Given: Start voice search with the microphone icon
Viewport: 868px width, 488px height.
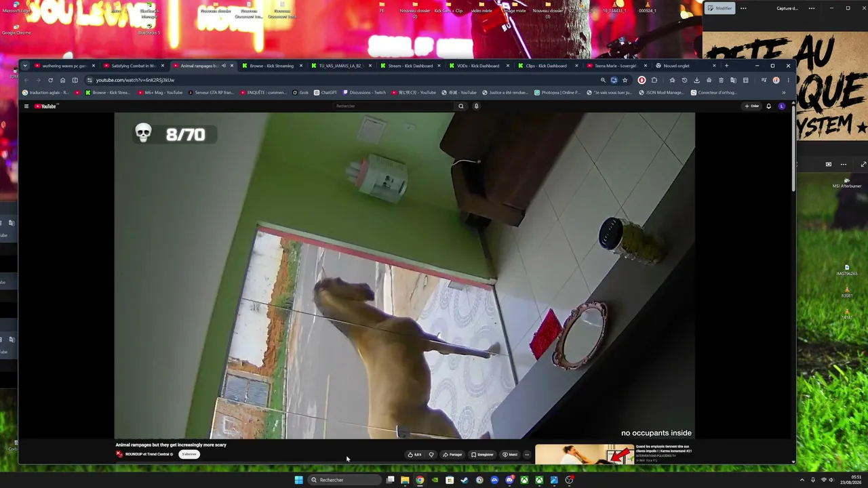Looking at the screenshot, I should pos(476,106).
